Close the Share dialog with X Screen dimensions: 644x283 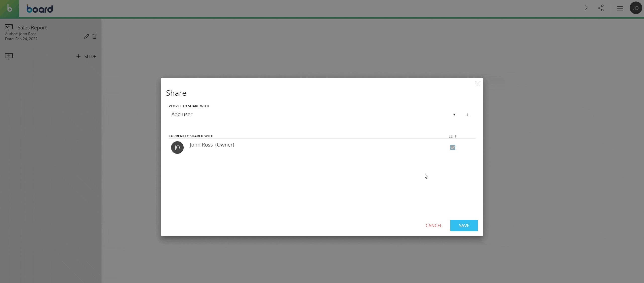477,84
